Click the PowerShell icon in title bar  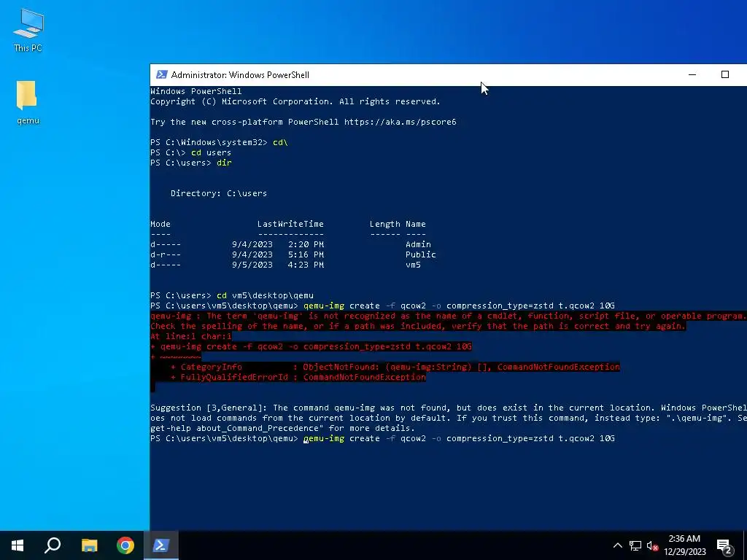click(162, 75)
